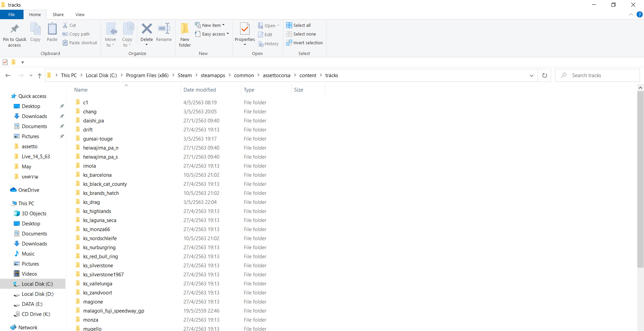
Task: Select Local Disk (D:) in sidebar
Action: tap(34, 294)
